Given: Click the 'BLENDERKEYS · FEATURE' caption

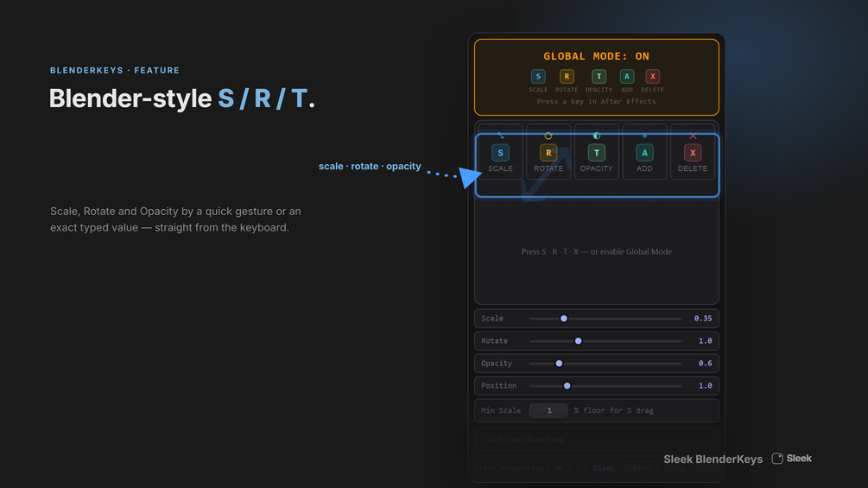Looking at the screenshot, I should [x=115, y=70].
